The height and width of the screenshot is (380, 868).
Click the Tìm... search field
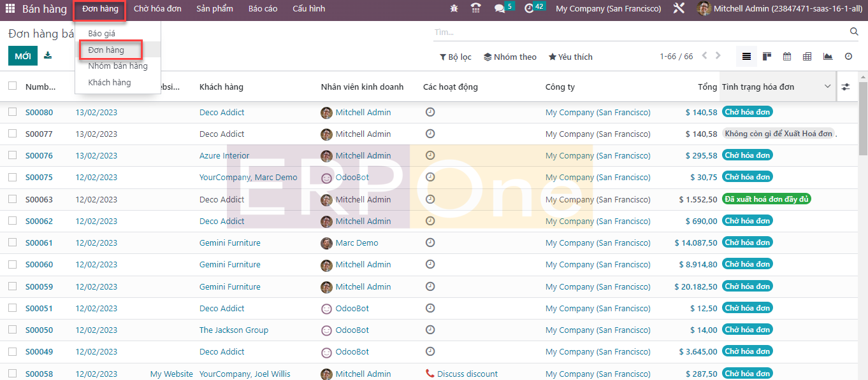pos(637,32)
